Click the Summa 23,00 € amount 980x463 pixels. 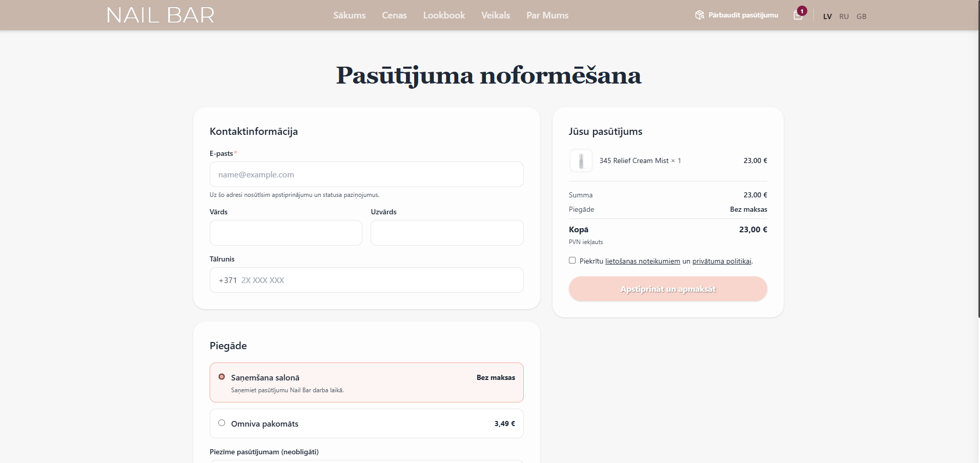click(x=756, y=195)
